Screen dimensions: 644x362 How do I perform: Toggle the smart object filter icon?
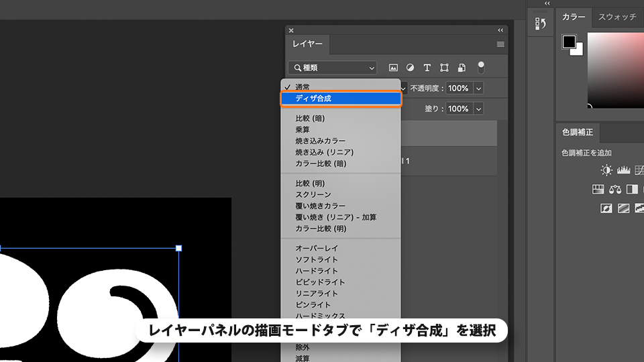462,68
